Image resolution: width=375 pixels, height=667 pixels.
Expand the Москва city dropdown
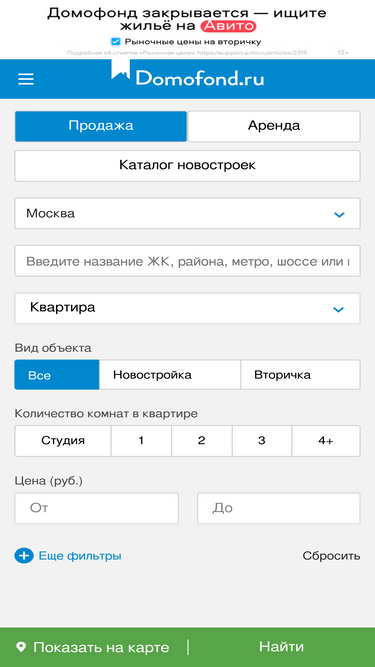click(x=188, y=213)
